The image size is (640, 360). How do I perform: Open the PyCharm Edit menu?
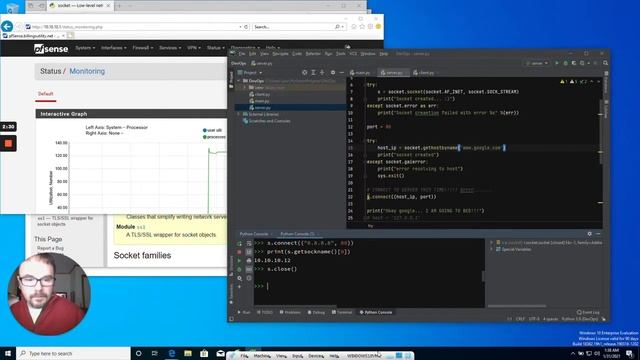tap(253, 54)
